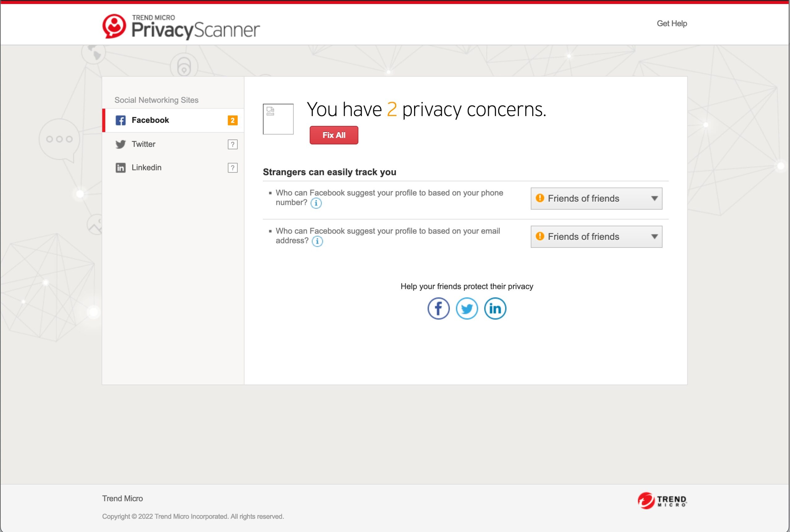Click warning icon in phone number dropdown

click(540, 198)
